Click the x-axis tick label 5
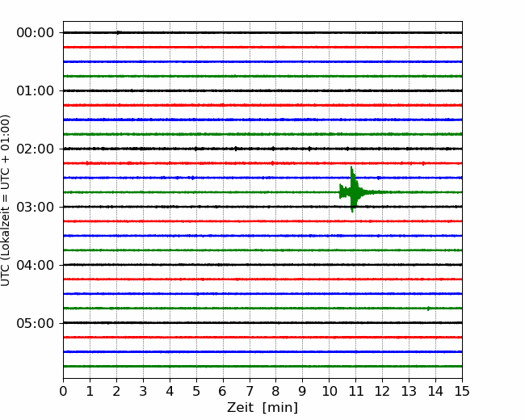 pyautogui.click(x=196, y=391)
